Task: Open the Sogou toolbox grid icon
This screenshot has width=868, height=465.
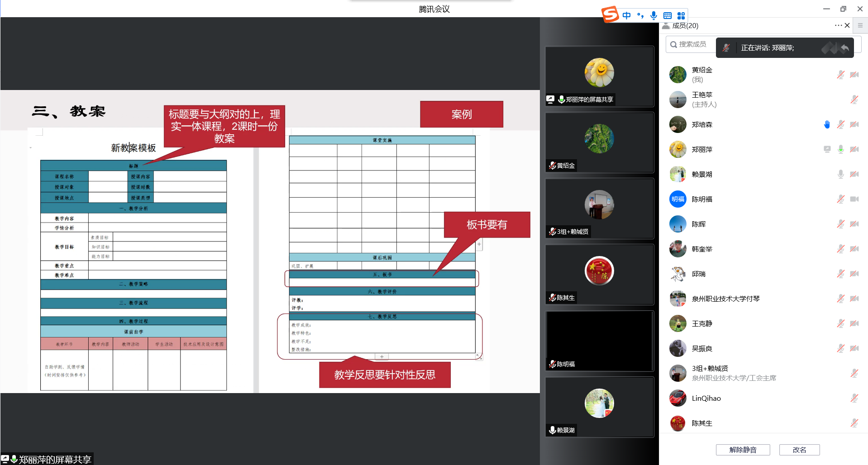Action: 681,15
